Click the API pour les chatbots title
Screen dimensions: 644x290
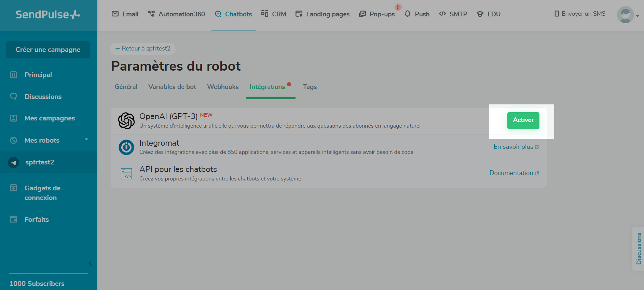[x=178, y=169]
